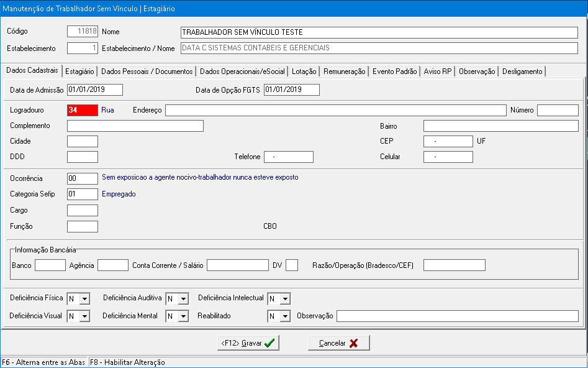Expand the Deficiência Física dropdown
This screenshot has width=588, height=368.
point(84,299)
